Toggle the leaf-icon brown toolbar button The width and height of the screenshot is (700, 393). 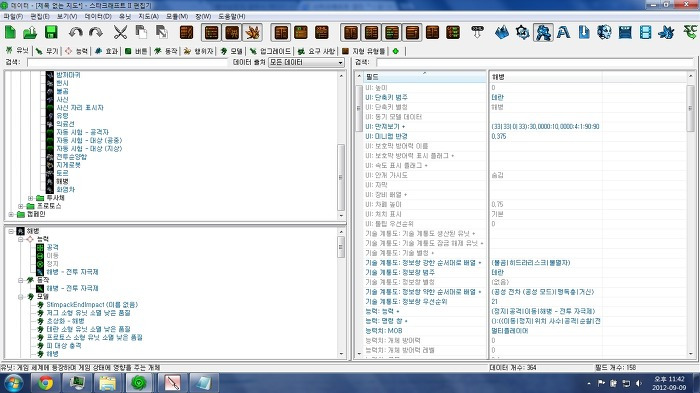pyautogui.click(x=253, y=33)
